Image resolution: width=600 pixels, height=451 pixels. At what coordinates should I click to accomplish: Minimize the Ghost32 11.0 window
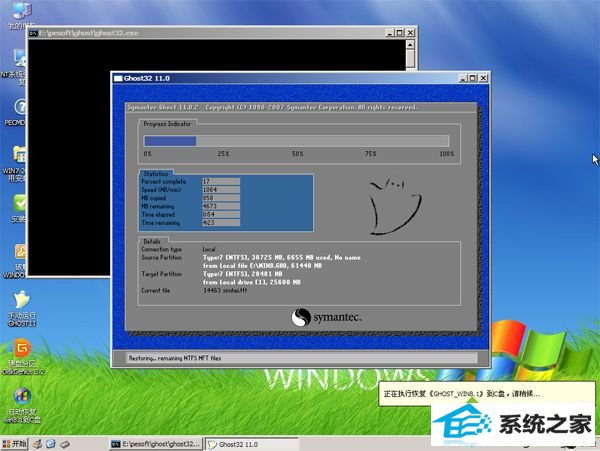click(x=463, y=78)
